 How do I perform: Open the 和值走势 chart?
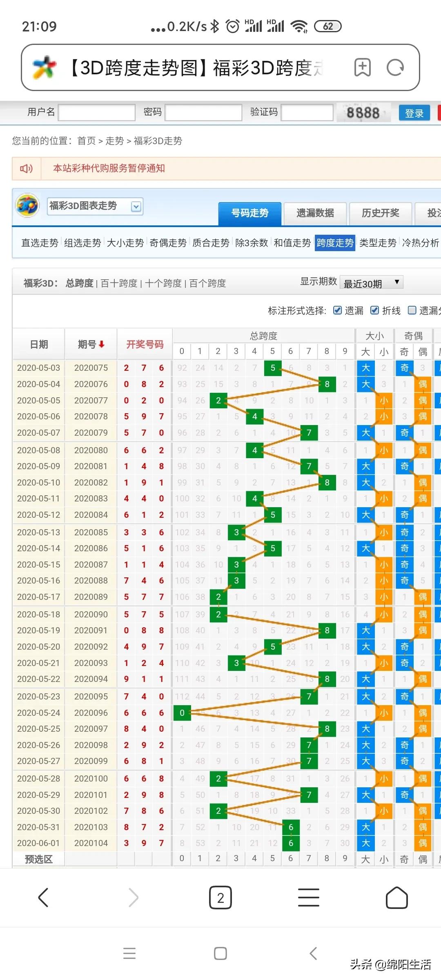click(x=292, y=243)
